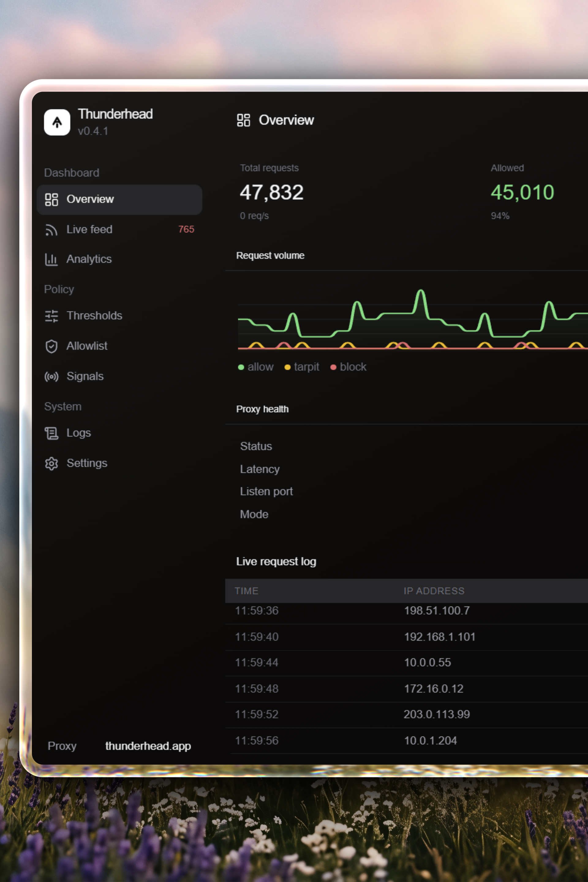
Task: Click the green allow legend dot
Action: (x=241, y=367)
